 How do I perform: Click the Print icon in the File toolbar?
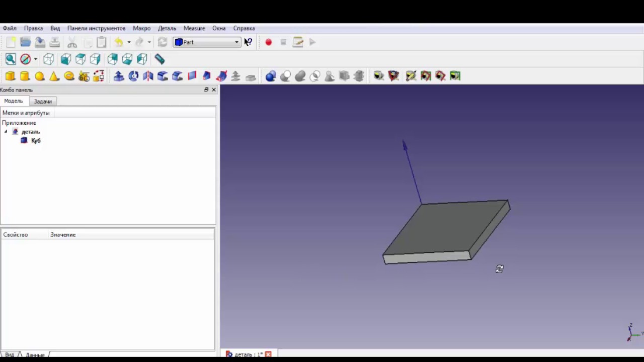click(54, 42)
